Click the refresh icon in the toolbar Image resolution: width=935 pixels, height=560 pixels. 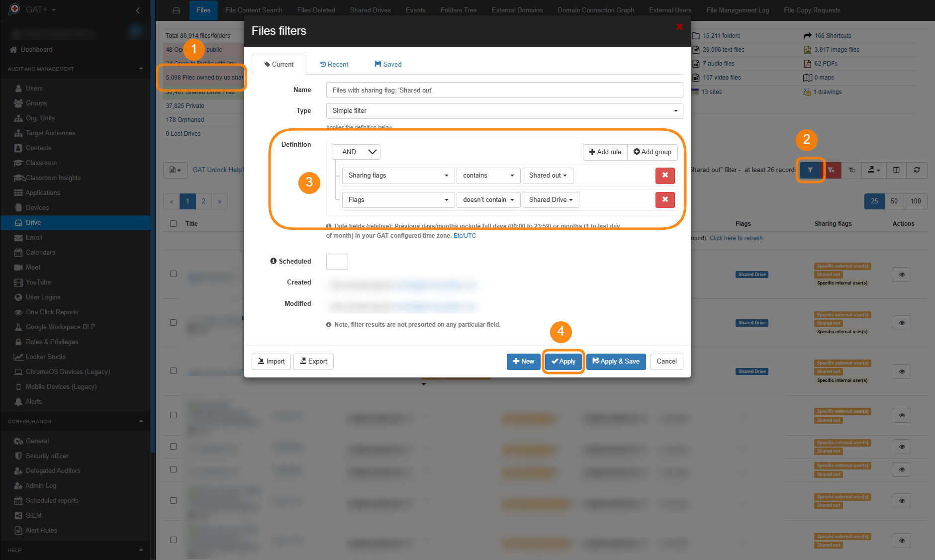click(917, 170)
